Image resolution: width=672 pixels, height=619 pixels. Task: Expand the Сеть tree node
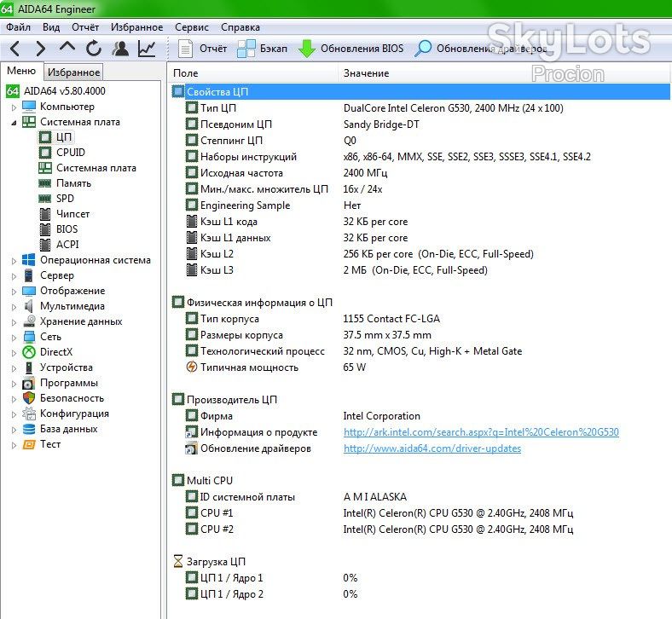14,338
